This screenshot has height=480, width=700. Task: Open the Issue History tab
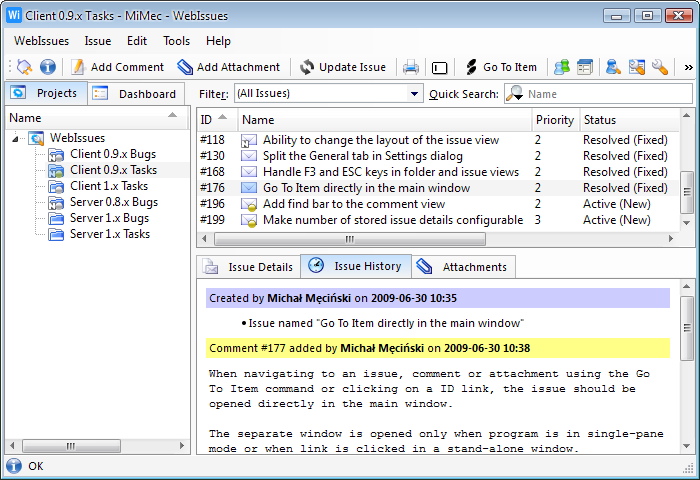coord(356,266)
